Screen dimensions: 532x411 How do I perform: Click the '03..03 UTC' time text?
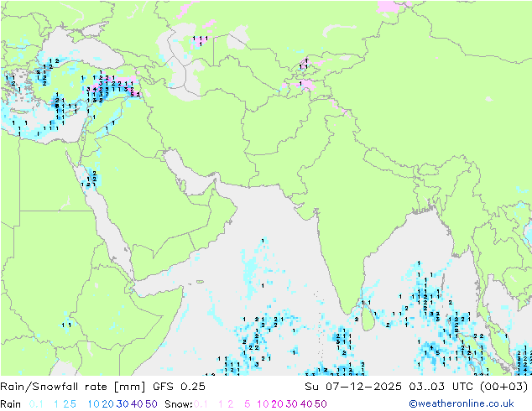pos(441,386)
